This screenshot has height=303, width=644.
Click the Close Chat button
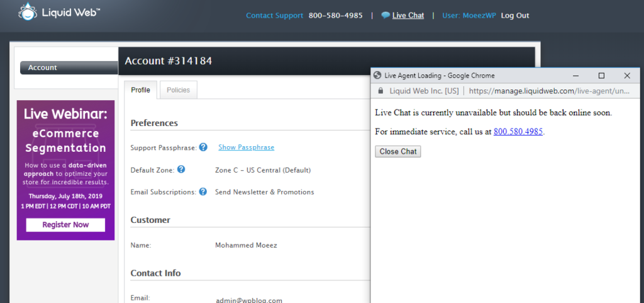tap(398, 151)
